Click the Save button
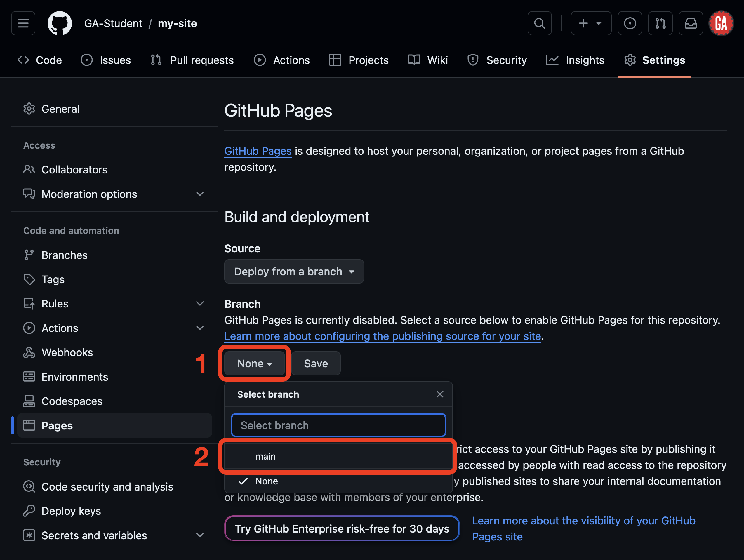744x560 pixels. pos(315,363)
